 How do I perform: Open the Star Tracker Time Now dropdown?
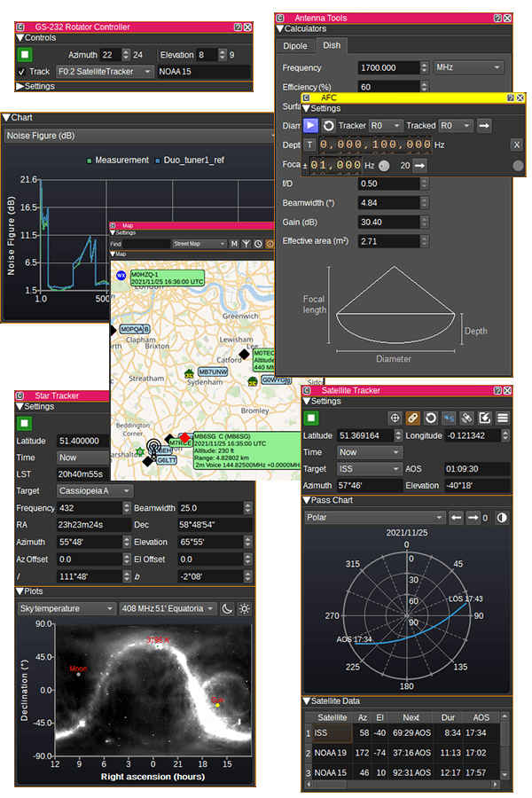[x=83, y=458]
